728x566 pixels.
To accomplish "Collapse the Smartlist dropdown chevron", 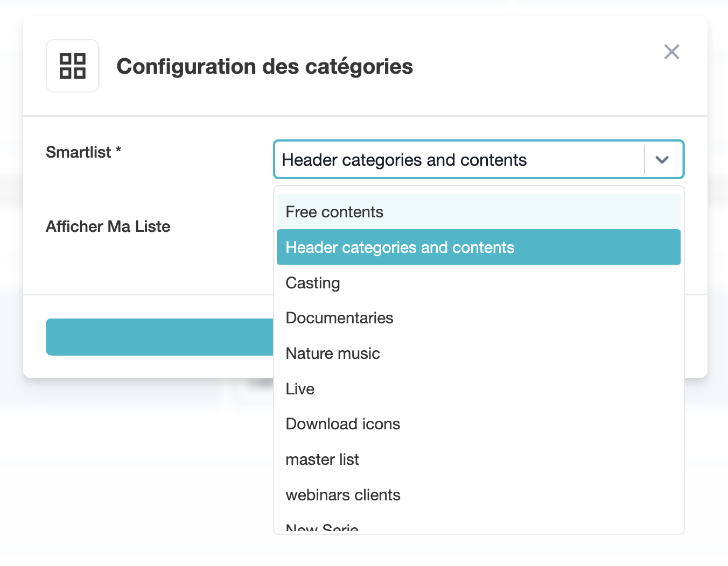I will click(662, 160).
